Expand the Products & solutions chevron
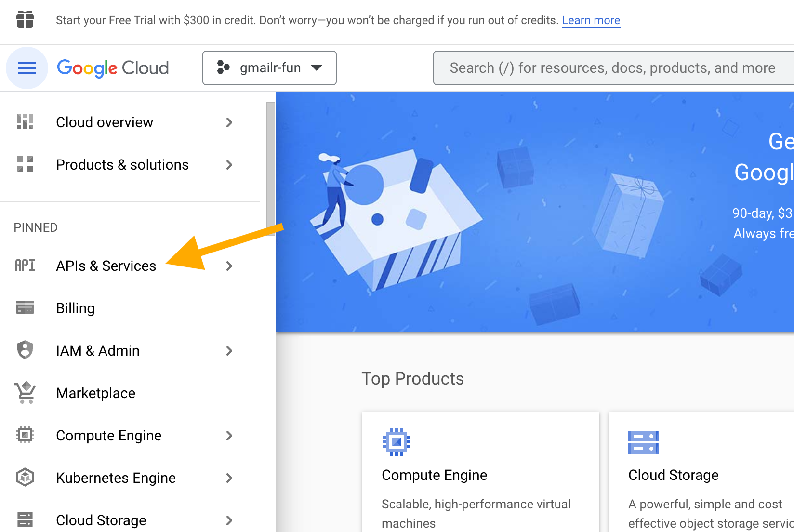 point(230,165)
